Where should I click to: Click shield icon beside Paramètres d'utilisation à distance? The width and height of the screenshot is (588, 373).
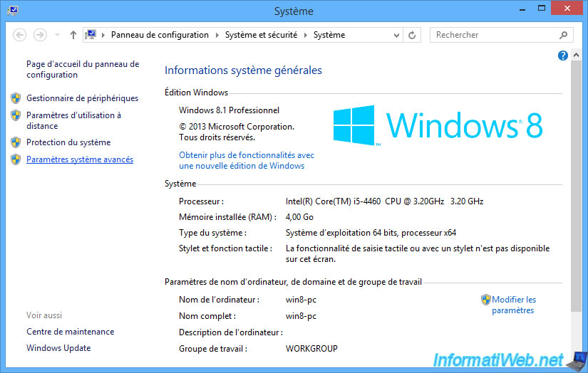(x=16, y=115)
